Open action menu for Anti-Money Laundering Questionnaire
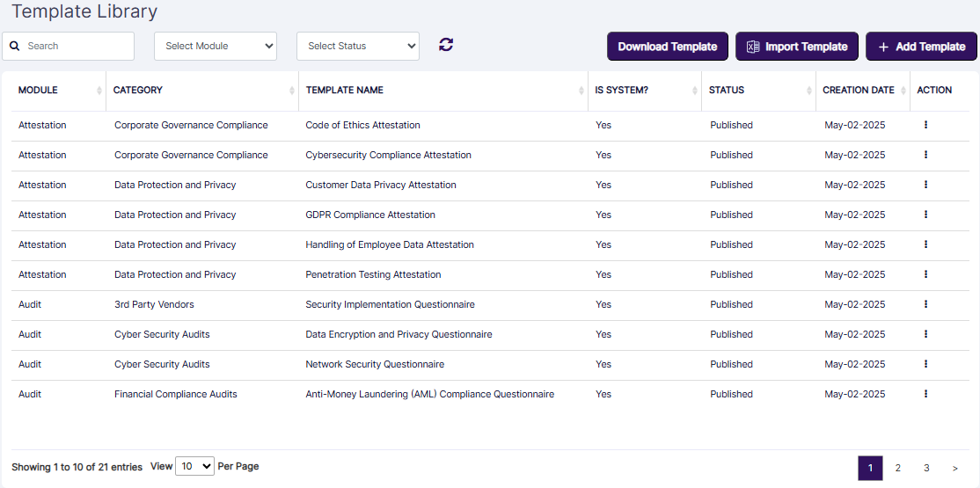The image size is (980, 488). click(925, 394)
